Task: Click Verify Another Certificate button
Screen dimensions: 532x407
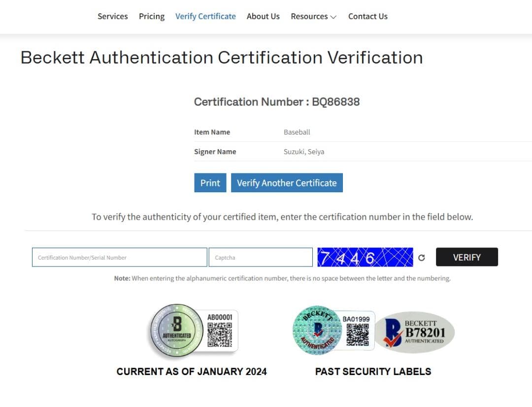Action: pos(287,183)
